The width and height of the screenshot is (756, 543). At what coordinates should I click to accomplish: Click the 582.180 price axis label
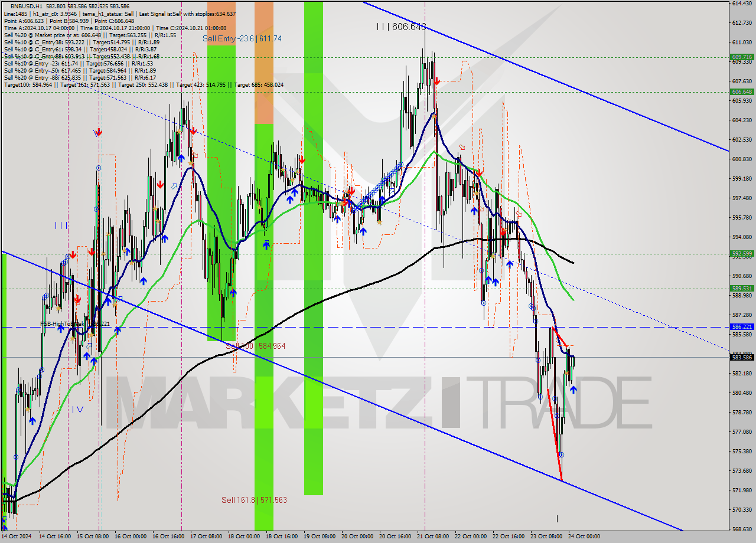pyautogui.click(x=742, y=374)
